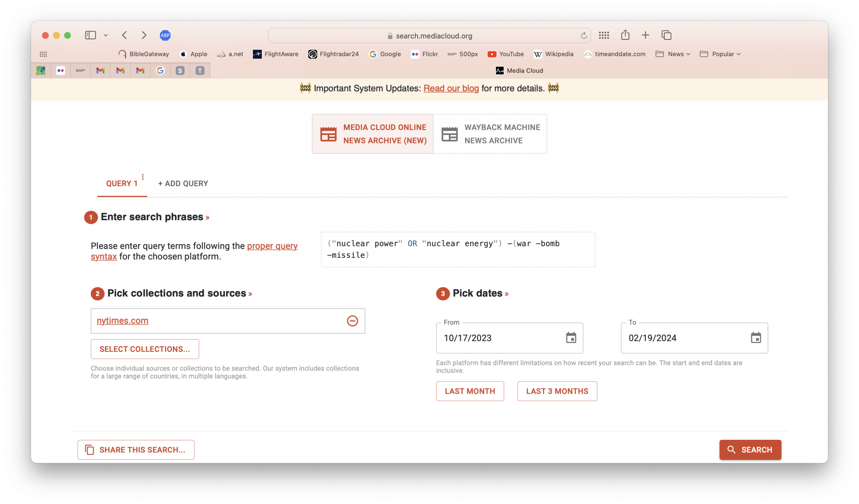The image size is (859, 504).
Task: Click the Share icon in the toolbar
Action: [x=625, y=35]
